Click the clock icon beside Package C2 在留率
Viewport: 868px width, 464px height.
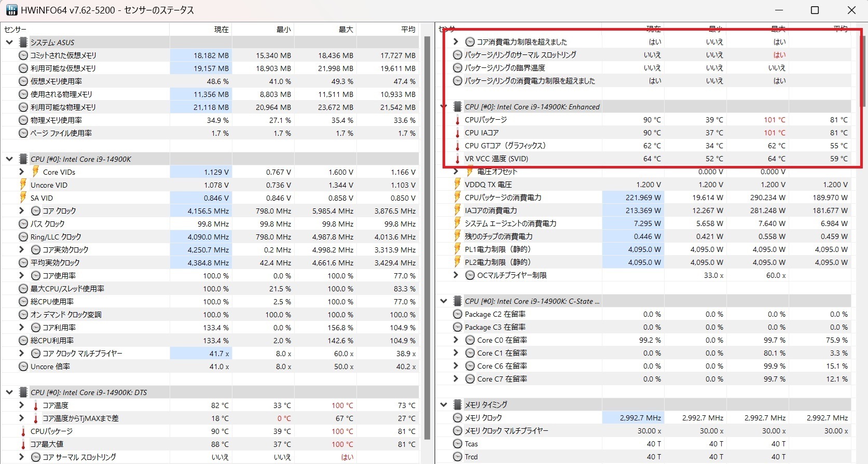coord(458,314)
